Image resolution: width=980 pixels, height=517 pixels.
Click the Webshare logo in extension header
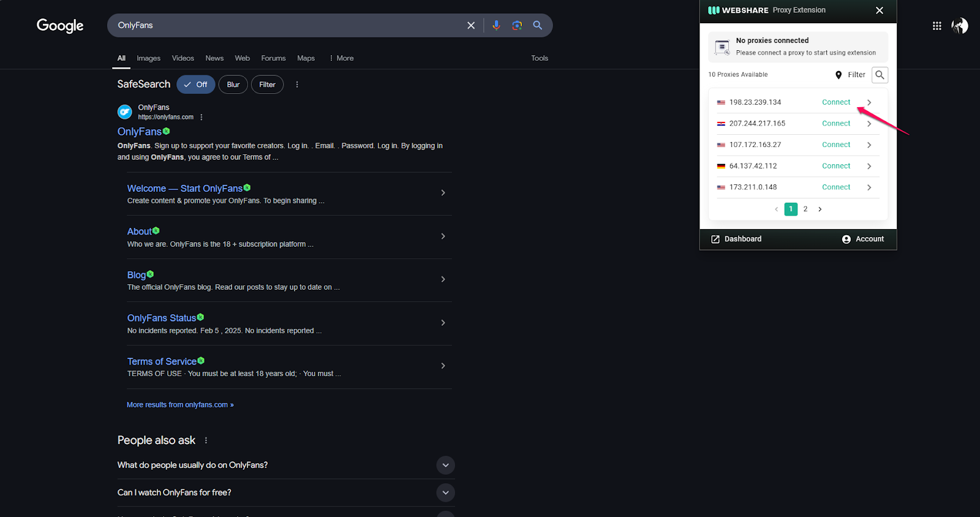click(738, 10)
